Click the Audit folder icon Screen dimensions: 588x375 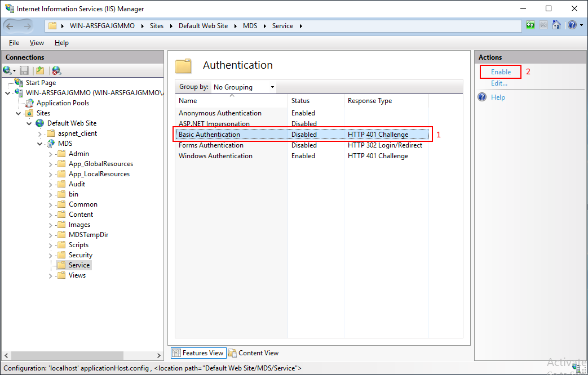[61, 184]
